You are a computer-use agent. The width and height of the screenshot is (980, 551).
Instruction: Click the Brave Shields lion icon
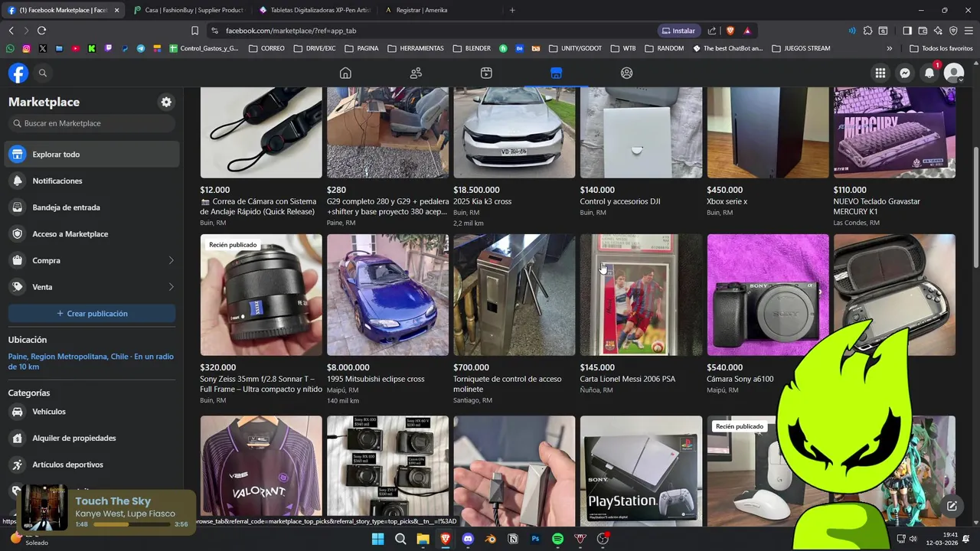point(730,31)
